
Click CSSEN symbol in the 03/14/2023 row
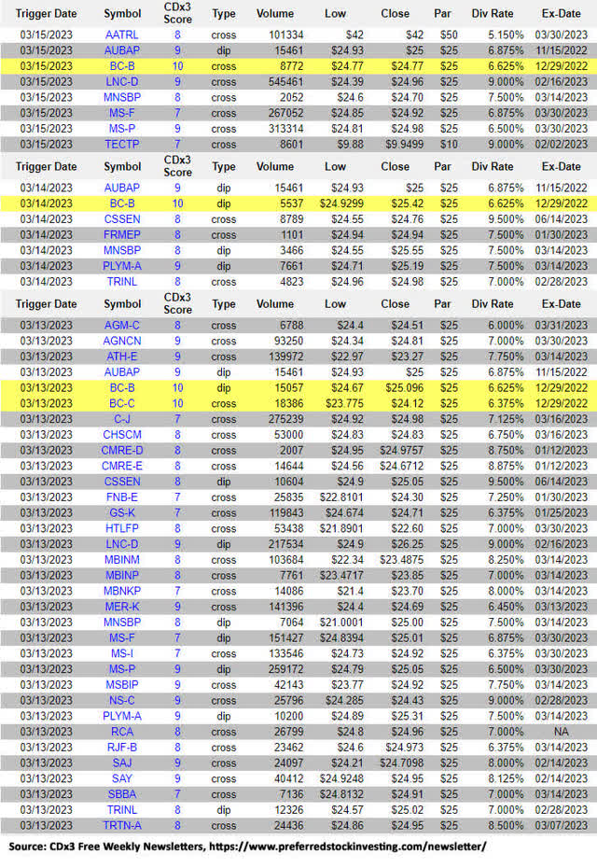tap(121, 219)
